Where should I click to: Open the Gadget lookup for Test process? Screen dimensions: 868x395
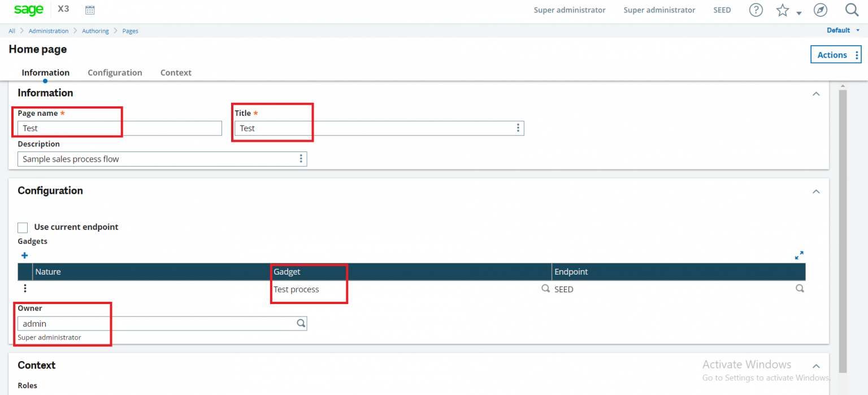pos(545,288)
